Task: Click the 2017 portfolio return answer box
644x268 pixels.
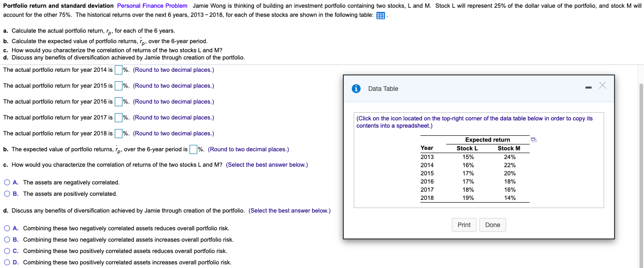Action: pos(118,117)
